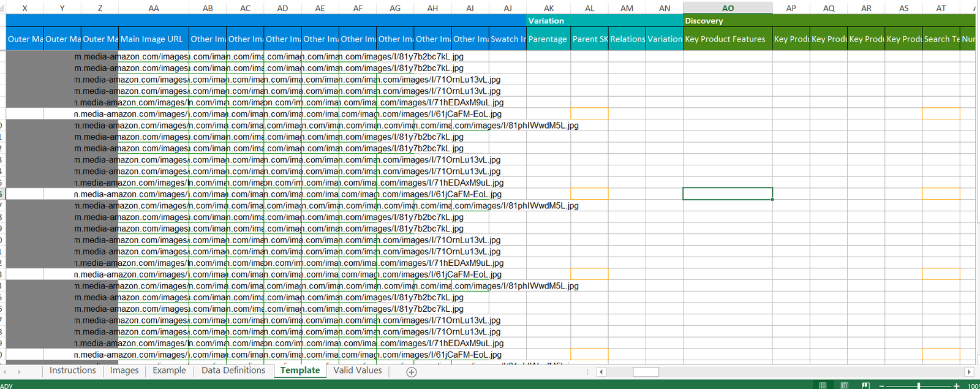Select column AA header
980x389 pixels.
click(154, 8)
